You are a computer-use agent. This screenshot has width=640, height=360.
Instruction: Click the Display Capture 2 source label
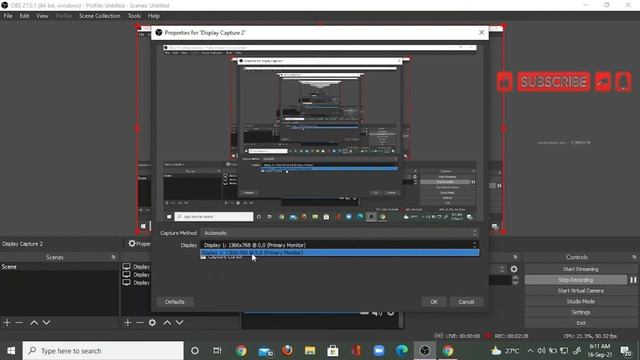tap(22, 244)
